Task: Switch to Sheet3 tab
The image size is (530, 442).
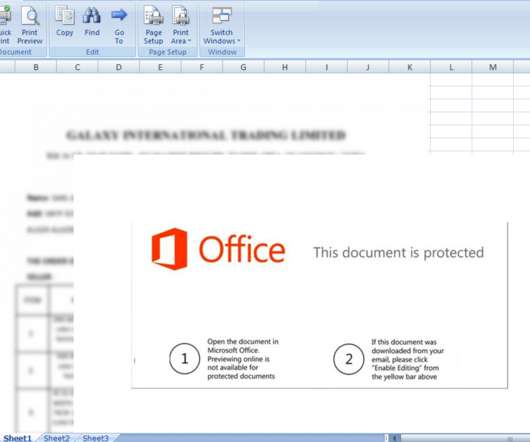Action: click(96, 438)
